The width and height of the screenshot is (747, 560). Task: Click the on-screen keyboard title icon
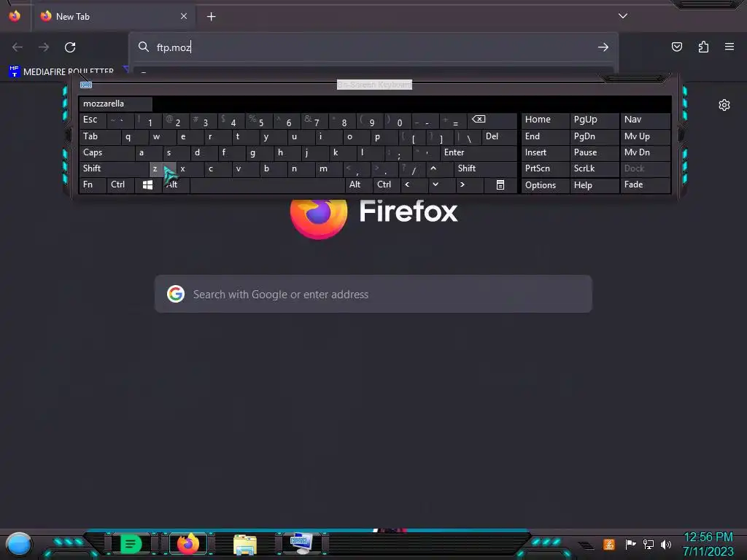(86, 85)
